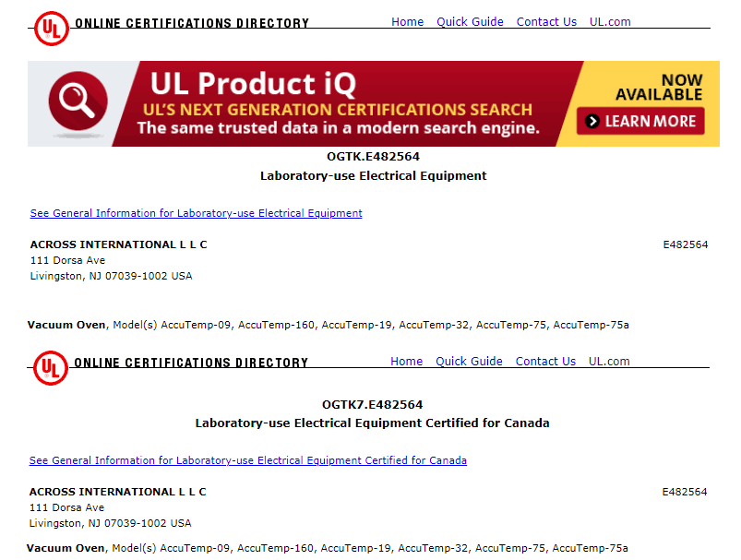Open General Information link for Certified for Canada
Viewport: 741px width, 560px height.
(247, 460)
